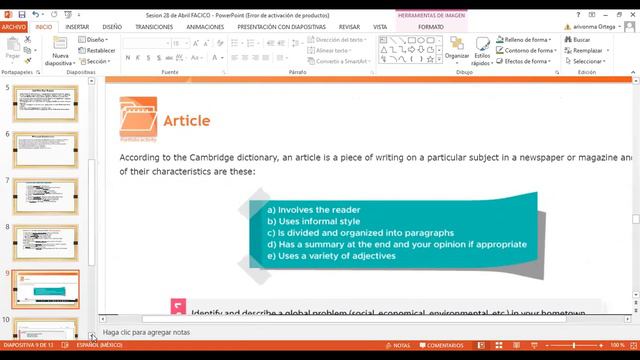640x360 pixels.
Task: Select the straight line shape in gallery
Action: point(393,40)
